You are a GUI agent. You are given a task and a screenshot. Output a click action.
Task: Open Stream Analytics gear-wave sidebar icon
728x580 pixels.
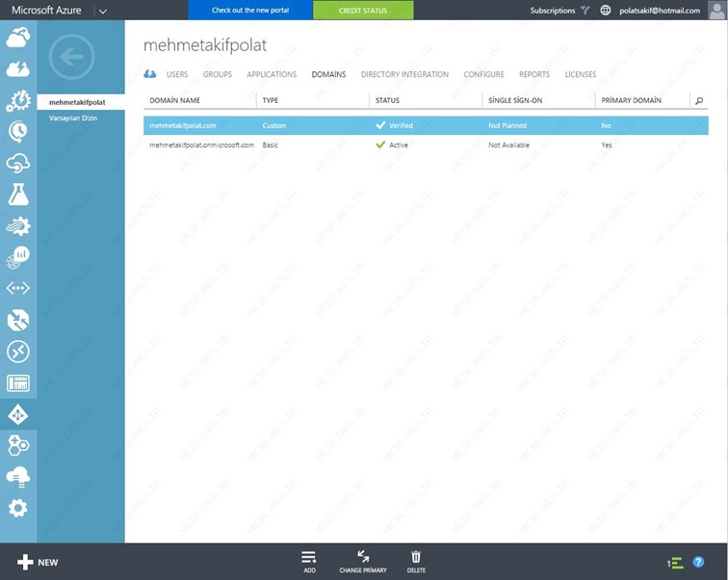18,226
